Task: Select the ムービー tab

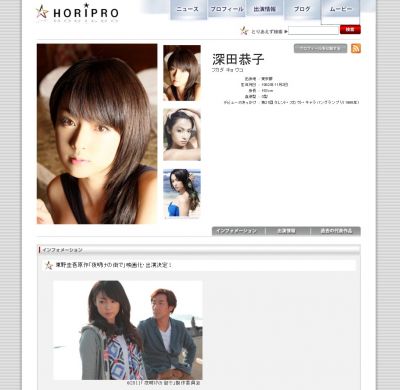Action: tap(340, 11)
